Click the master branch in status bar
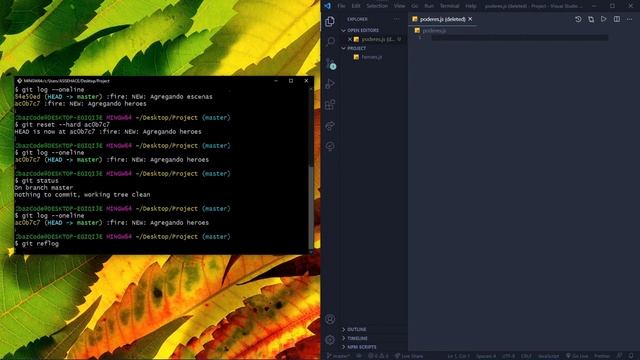Image resolution: width=640 pixels, height=360 pixels. pos(338,356)
